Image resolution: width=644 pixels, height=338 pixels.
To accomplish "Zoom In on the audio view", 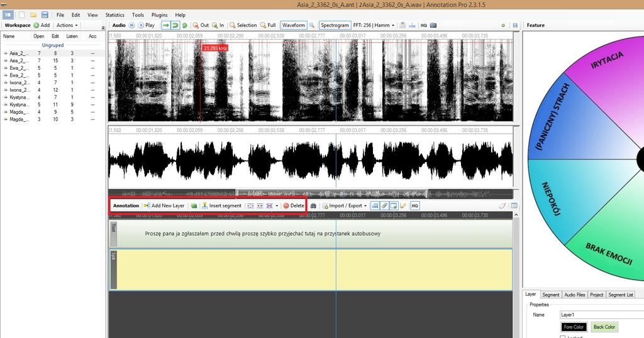I will click(218, 25).
